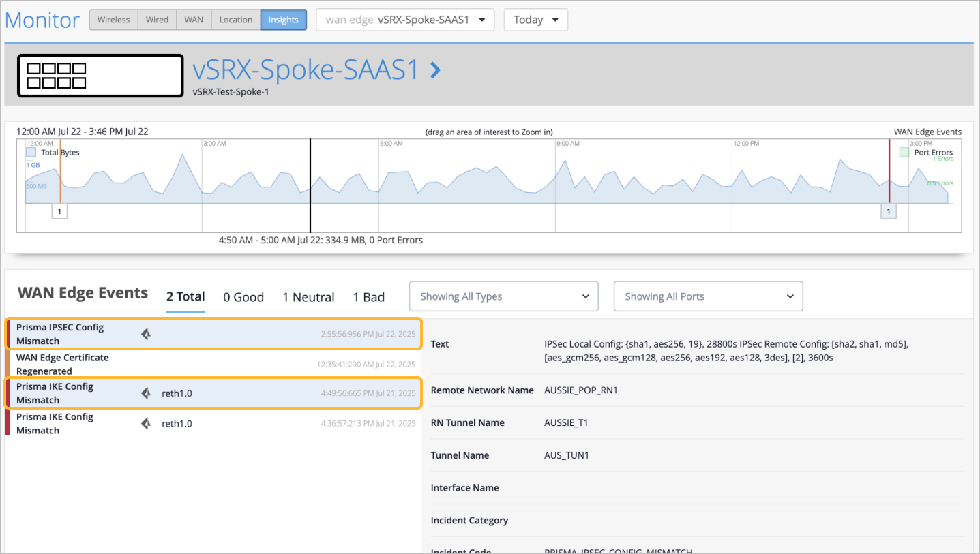The height and width of the screenshot is (554, 980).
Task: Select Prisma IKE Config Mismatch at 4:49:56 PM
Action: click(x=213, y=393)
